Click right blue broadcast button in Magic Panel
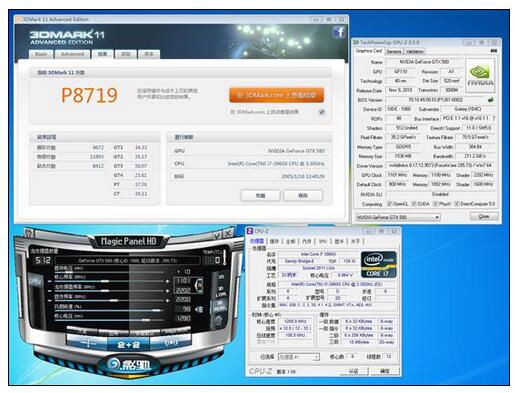515x393 pixels. point(171,343)
